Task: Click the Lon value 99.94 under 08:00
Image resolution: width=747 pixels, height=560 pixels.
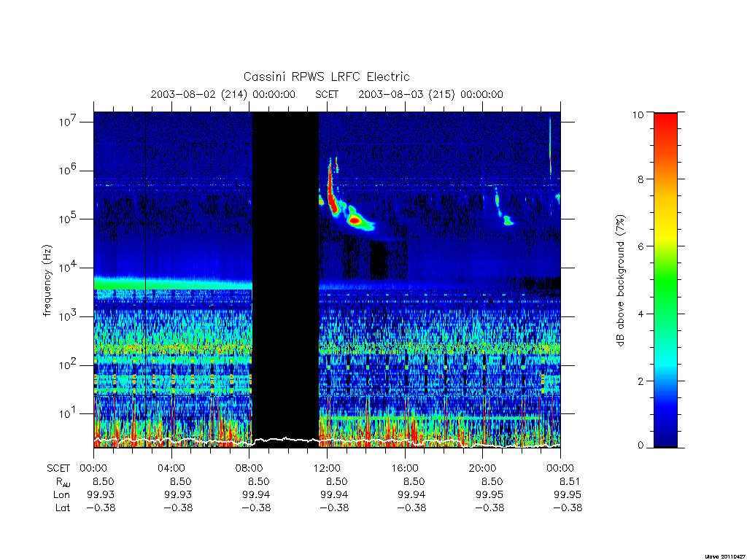Action: (x=256, y=495)
